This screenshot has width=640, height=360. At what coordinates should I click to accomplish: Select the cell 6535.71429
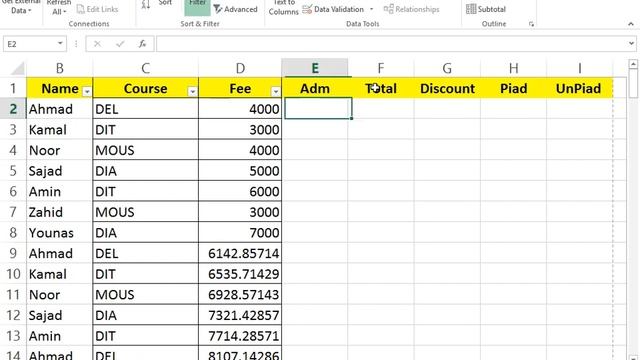point(240,274)
